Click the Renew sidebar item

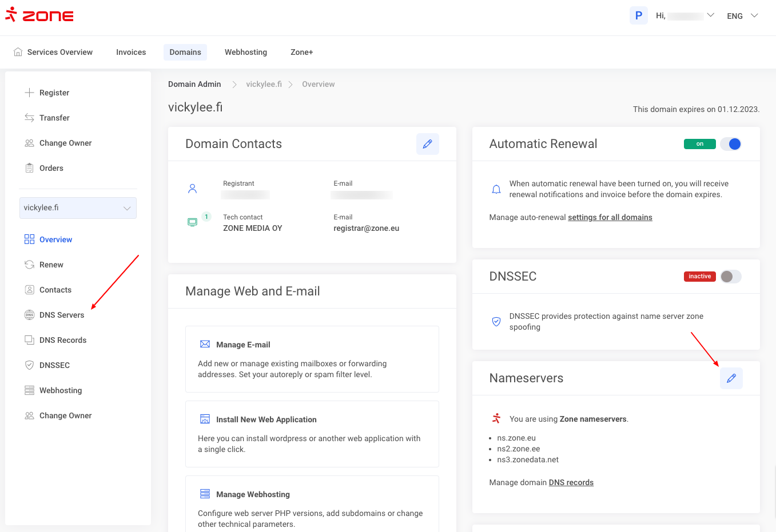(51, 265)
